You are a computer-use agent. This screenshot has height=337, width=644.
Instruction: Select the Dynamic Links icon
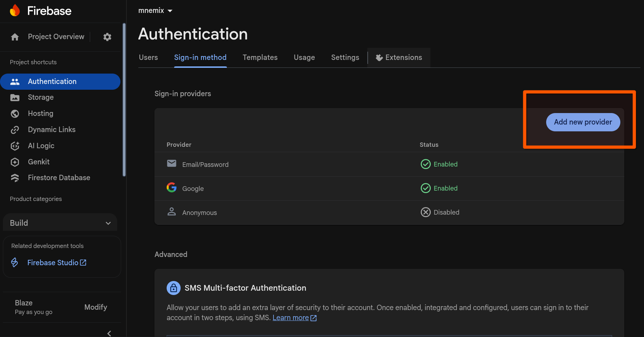(x=15, y=130)
